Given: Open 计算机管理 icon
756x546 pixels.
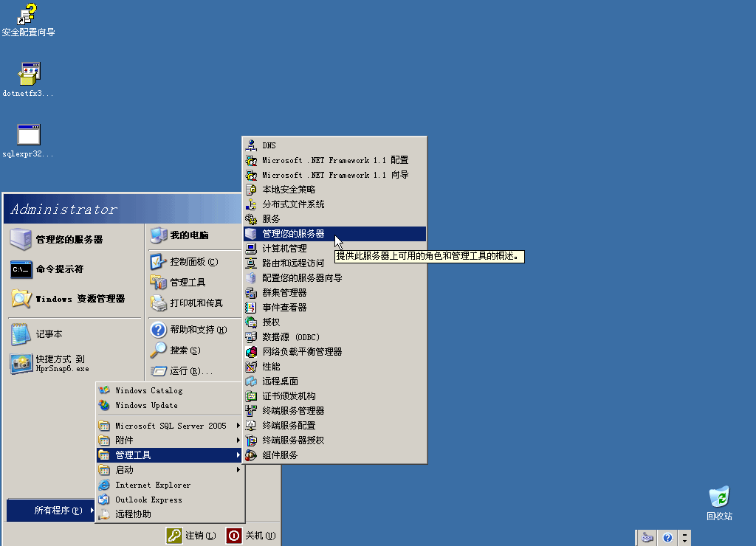Looking at the screenshot, I should coord(251,249).
